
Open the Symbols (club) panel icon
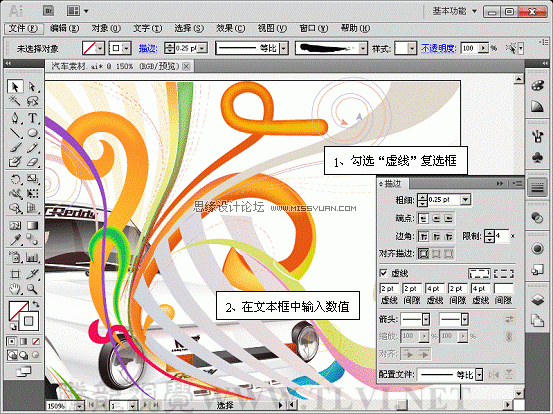click(537, 157)
